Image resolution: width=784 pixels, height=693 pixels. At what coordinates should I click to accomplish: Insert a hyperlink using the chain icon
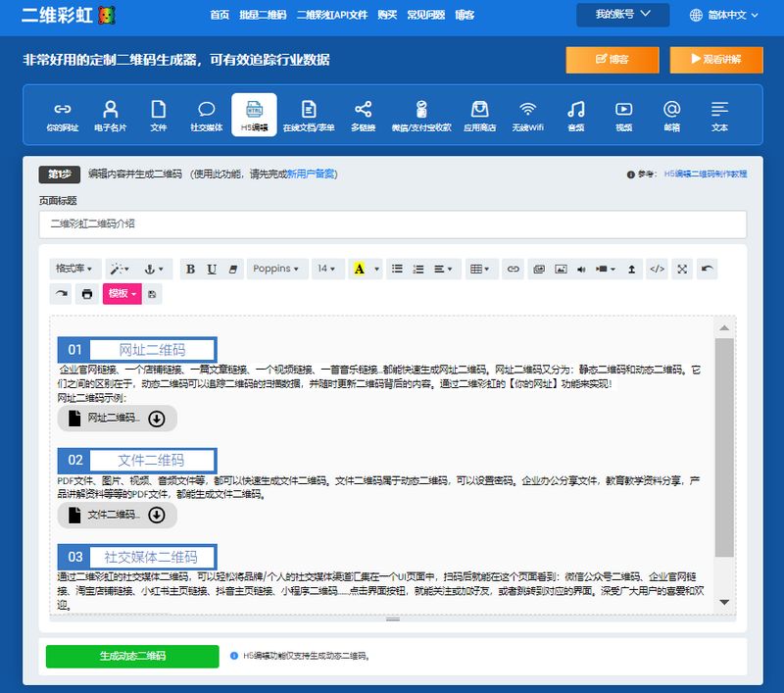pyautogui.click(x=513, y=269)
